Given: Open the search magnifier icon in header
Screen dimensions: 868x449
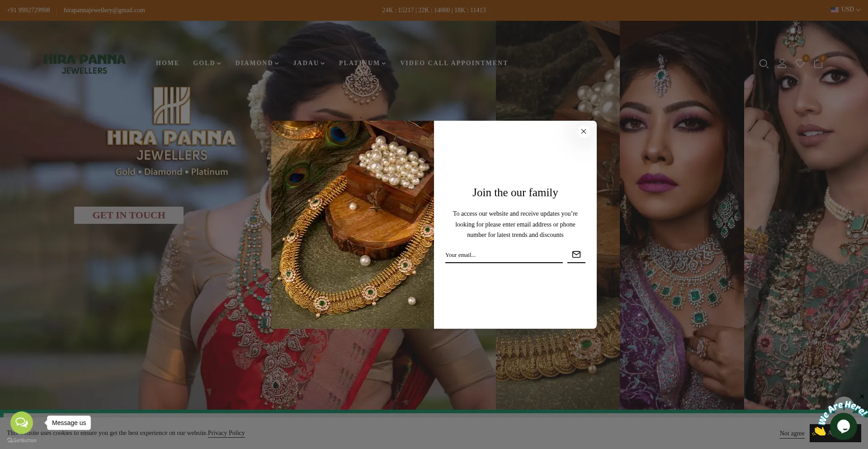Looking at the screenshot, I should pyautogui.click(x=764, y=64).
